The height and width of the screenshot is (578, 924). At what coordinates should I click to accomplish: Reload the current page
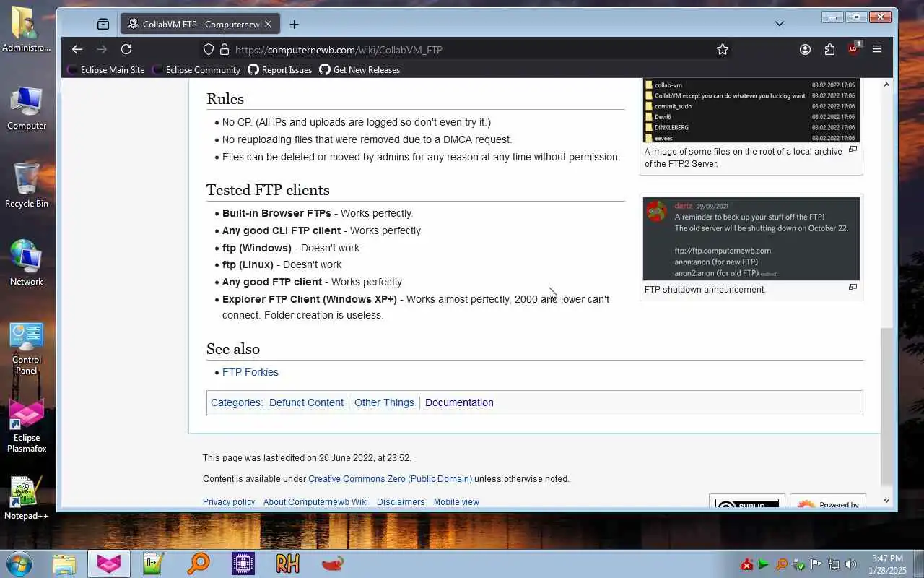(x=126, y=49)
